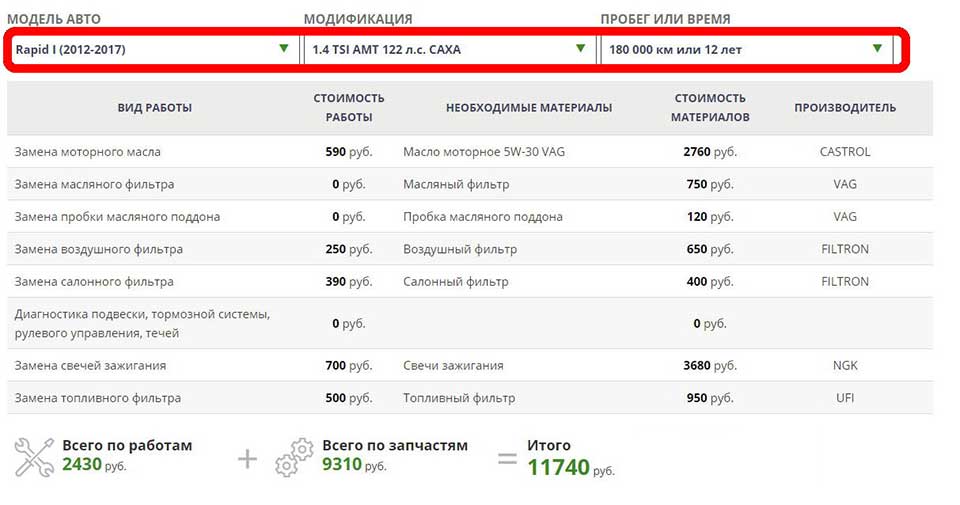Click the CASTROL manufacturer name
960x505 pixels.
click(845, 152)
